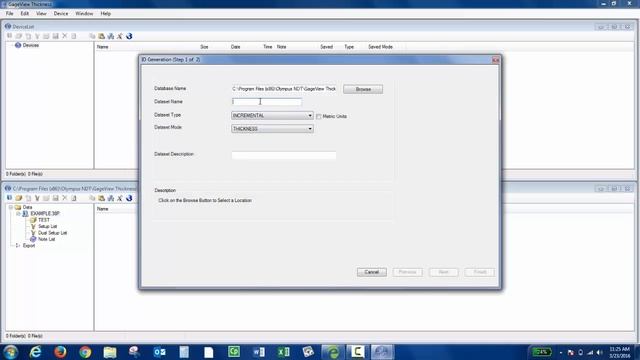This screenshot has width=640, height=360.
Task: Open the Dataset Mode dropdown showing THICKNESS
Action: 272,129
